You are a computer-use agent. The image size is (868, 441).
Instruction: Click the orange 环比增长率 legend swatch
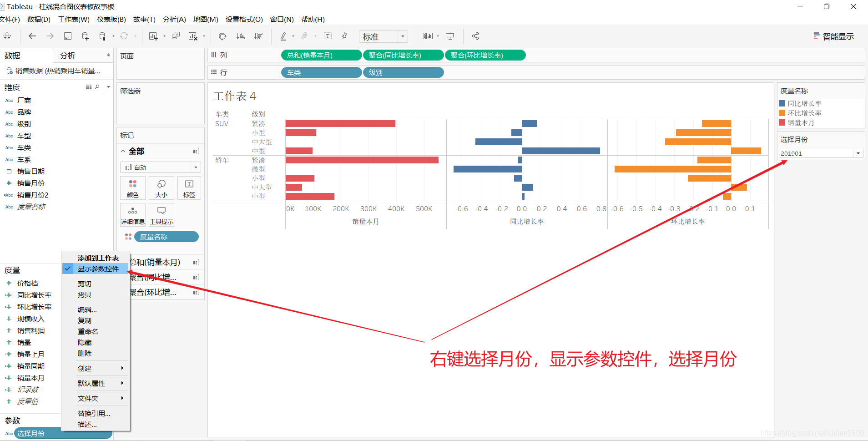pos(782,113)
